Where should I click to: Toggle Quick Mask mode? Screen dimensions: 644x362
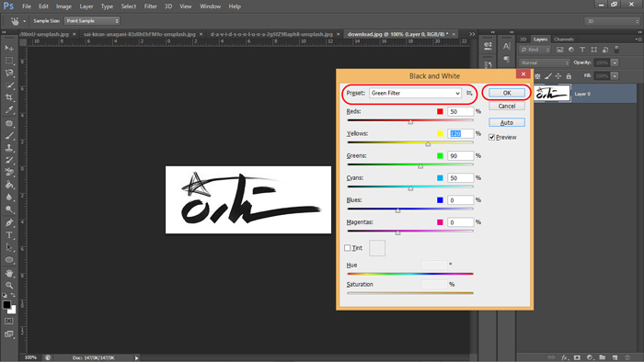click(x=8, y=321)
